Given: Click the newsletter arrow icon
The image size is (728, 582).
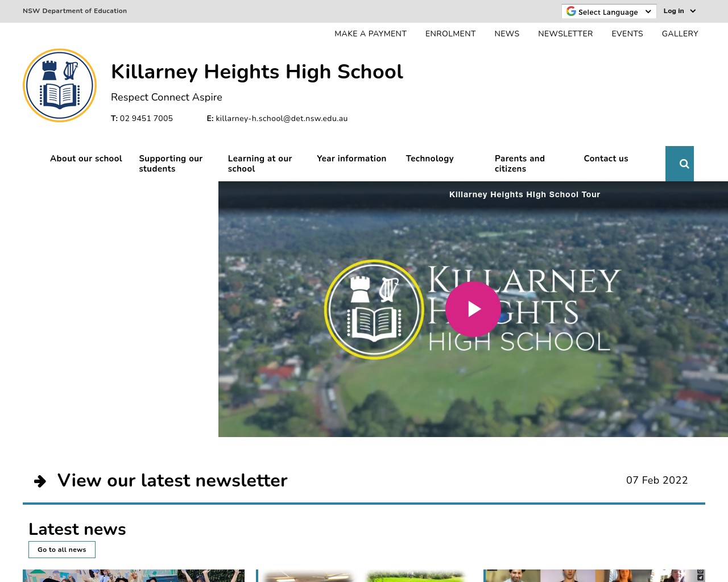Looking at the screenshot, I should point(40,481).
